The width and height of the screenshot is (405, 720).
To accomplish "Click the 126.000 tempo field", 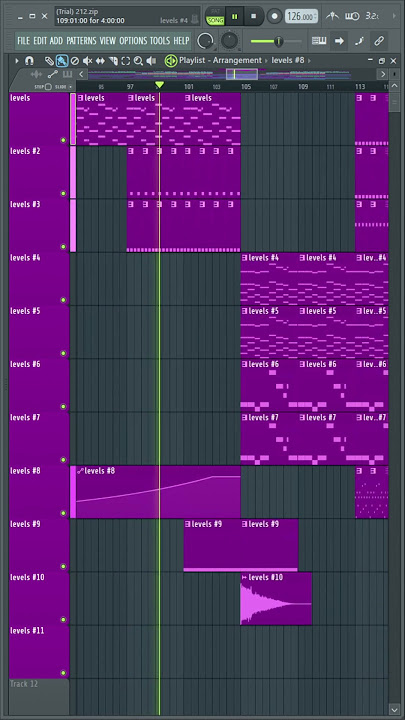I will click(301, 17).
